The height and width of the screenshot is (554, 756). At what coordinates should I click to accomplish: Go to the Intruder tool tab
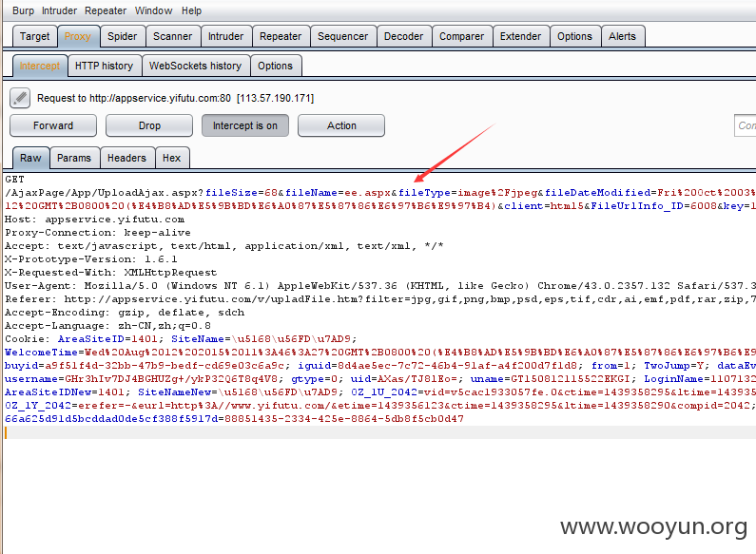tap(225, 37)
